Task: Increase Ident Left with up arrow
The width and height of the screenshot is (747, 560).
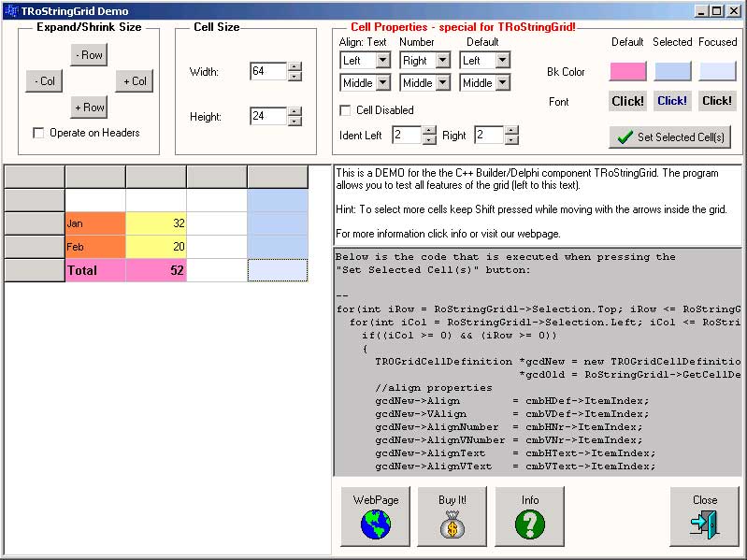Action: 429,131
